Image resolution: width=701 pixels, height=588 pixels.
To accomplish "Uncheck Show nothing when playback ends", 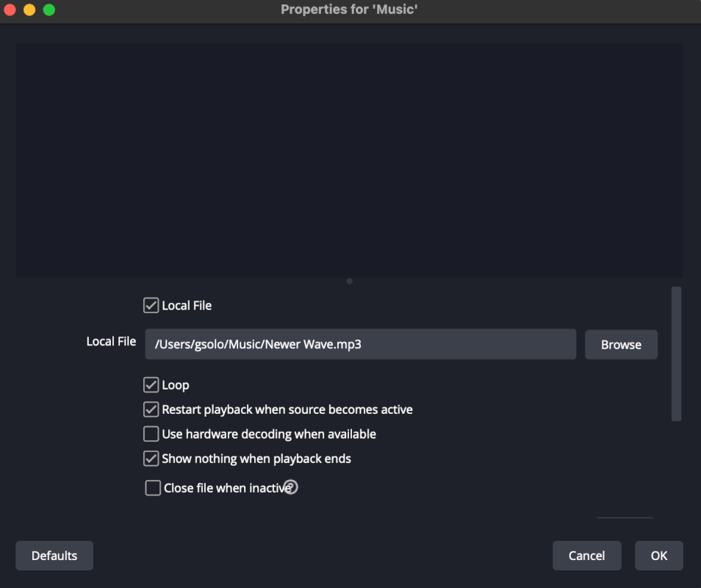I will (x=151, y=459).
